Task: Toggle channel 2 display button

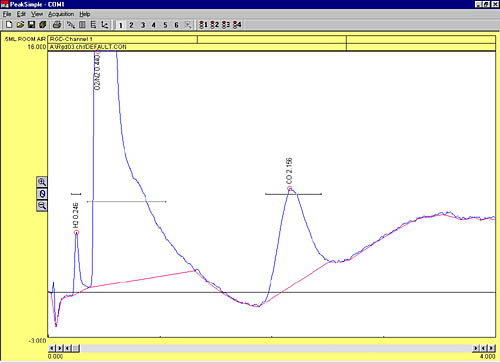Action: coord(131,25)
